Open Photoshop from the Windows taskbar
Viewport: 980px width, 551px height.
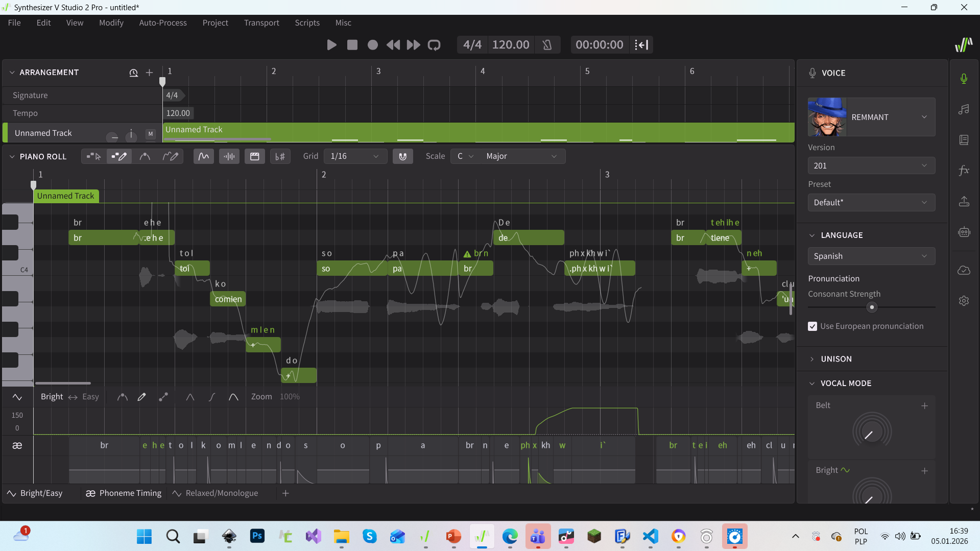pyautogui.click(x=257, y=536)
